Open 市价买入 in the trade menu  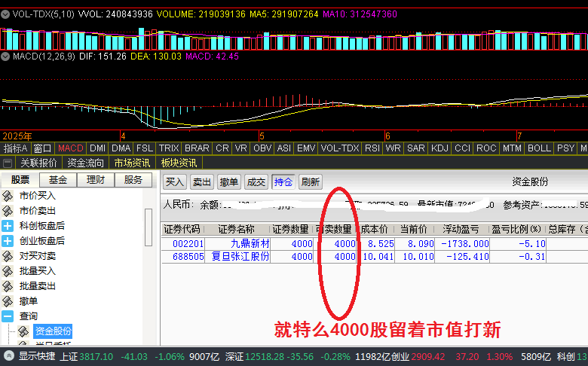coord(37,196)
